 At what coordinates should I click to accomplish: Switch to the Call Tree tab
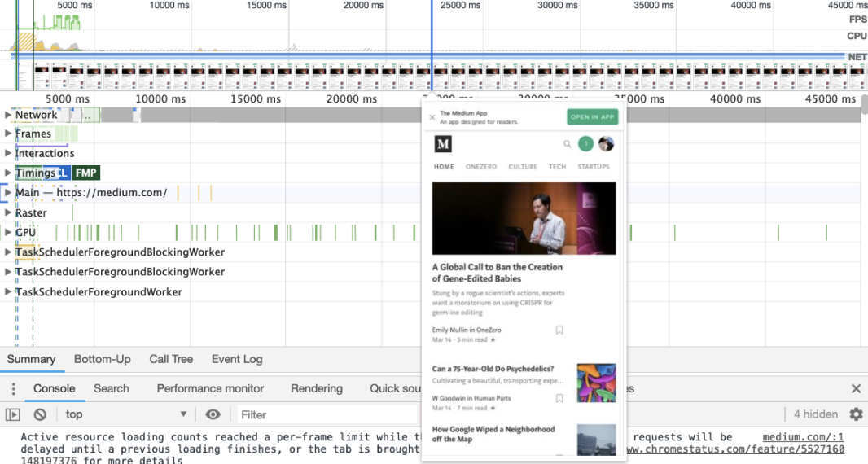click(x=171, y=359)
